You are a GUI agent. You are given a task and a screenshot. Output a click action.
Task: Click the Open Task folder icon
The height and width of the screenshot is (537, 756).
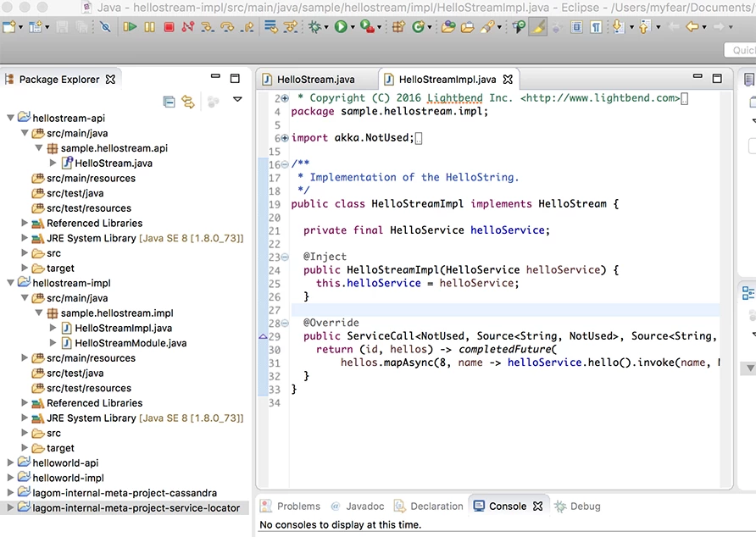point(467,27)
